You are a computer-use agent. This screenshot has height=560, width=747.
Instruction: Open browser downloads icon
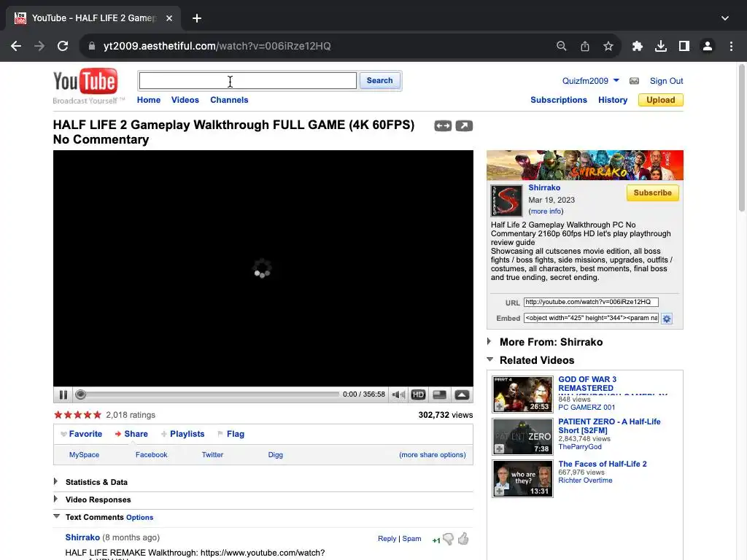tap(661, 46)
